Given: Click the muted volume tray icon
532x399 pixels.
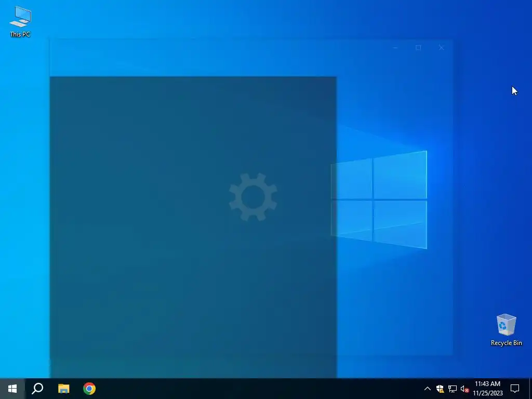Looking at the screenshot, I should [464, 389].
